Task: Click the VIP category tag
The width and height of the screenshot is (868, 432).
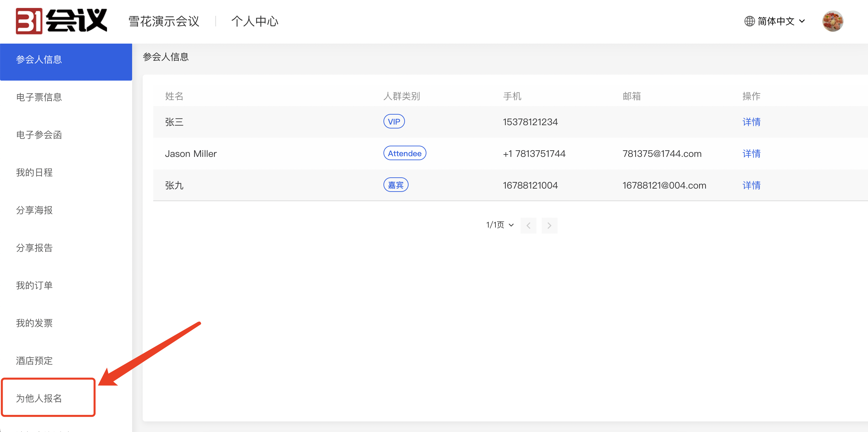Action: (x=394, y=122)
